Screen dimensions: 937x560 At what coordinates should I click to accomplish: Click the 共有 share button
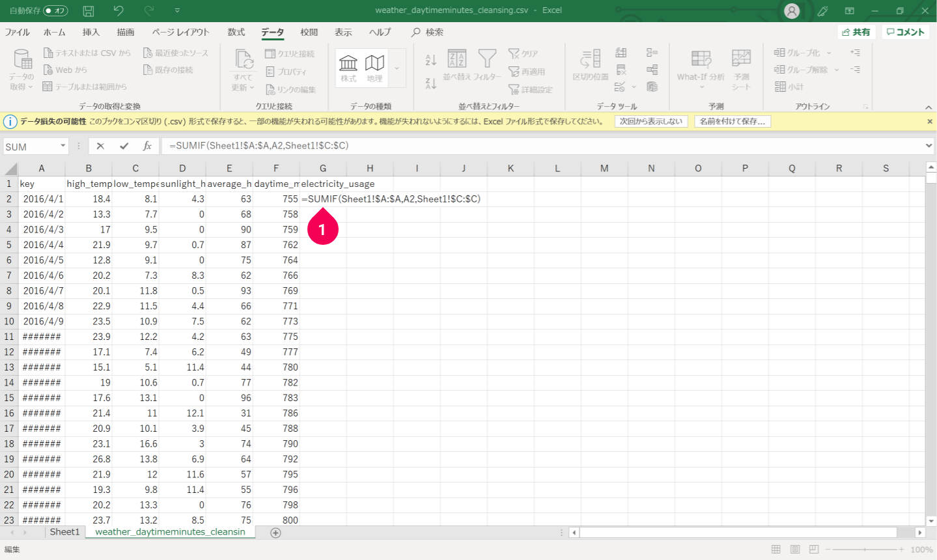pyautogui.click(x=856, y=32)
